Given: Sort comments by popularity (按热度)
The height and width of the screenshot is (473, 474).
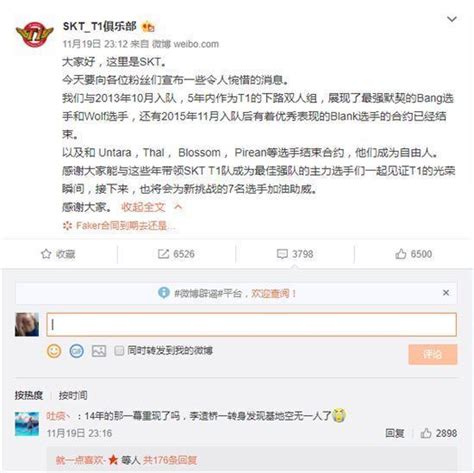Looking at the screenshot, I should tap(29, 395).
